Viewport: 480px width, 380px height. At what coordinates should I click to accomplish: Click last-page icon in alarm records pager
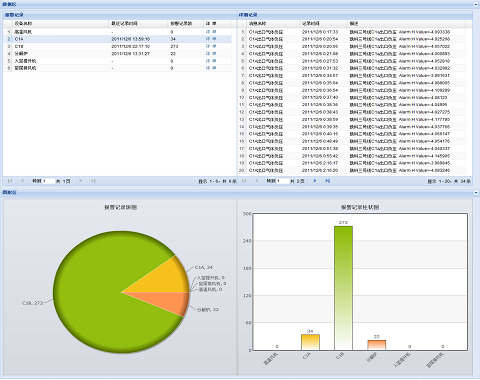pyautogui.click(x=93, y=181)
